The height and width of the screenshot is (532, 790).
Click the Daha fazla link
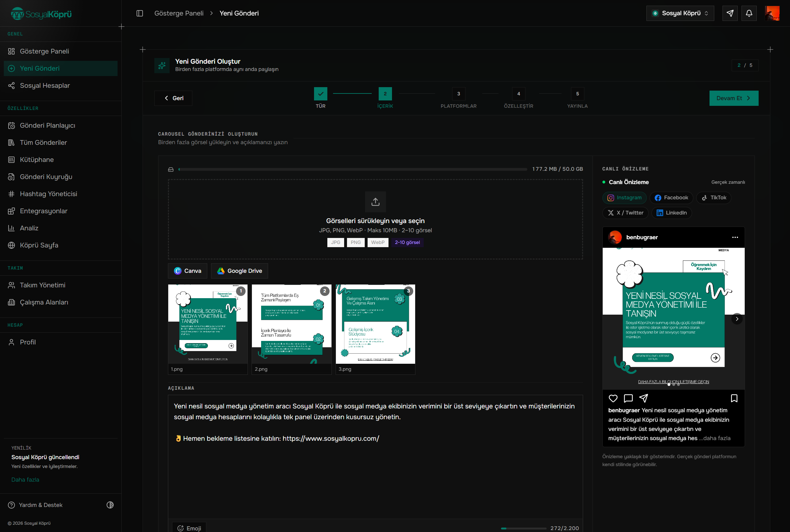25,479
